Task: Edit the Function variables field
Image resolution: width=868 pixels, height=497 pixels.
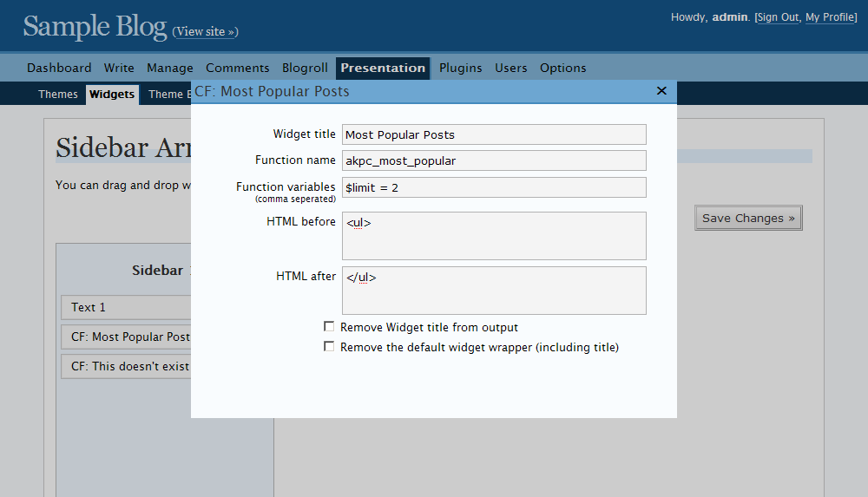Action: pos(493,187)
